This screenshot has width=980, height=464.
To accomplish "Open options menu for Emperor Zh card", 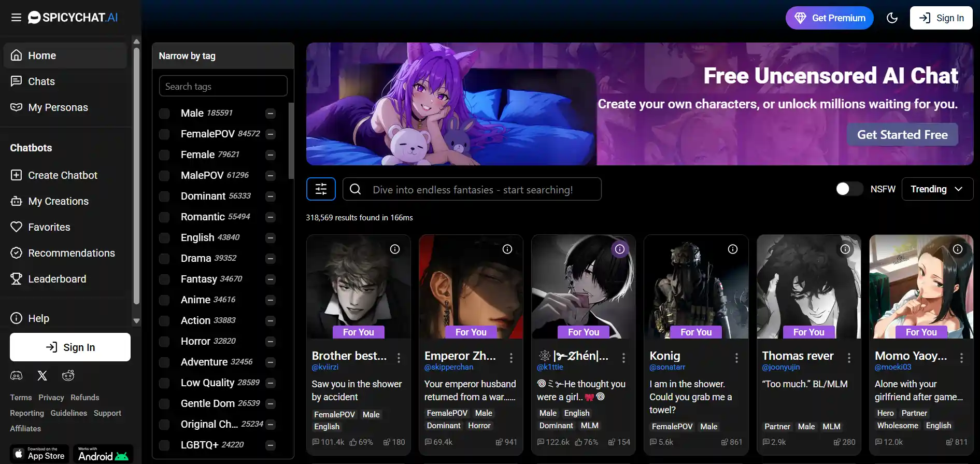I will click(511, 358).
